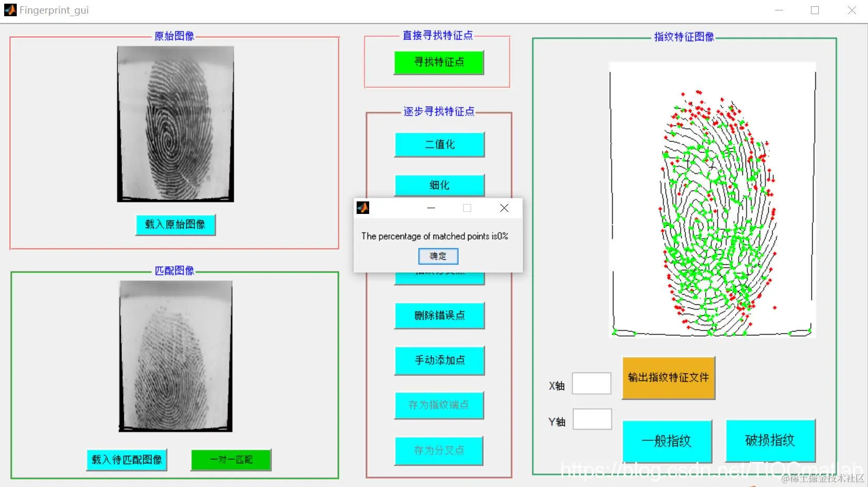The width and height of the screenshot is (868, 487).
Task: Click the 存为分叉点 button
Action: (x=439, y=450)
